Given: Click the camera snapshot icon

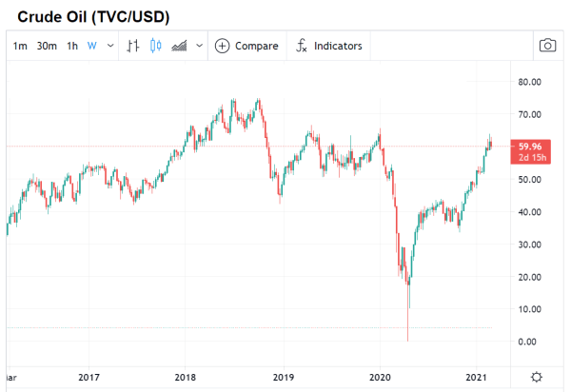Looking at the screenshot, I should click(548, 46).
